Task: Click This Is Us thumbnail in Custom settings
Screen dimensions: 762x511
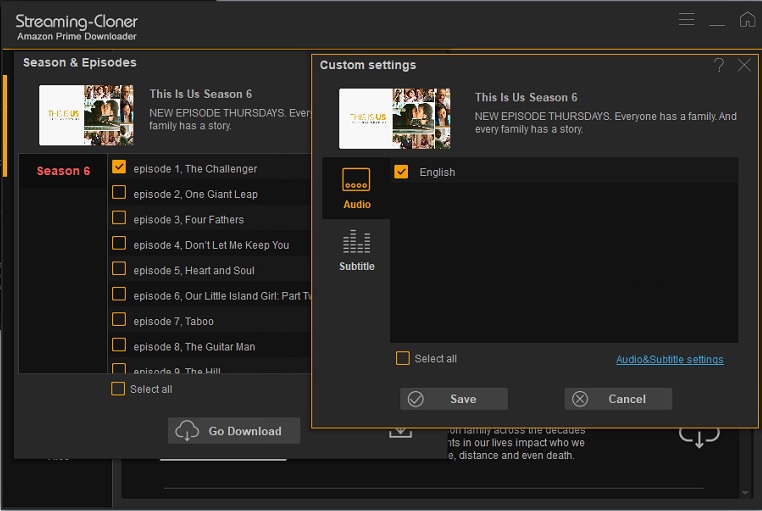Action: point(395,119)
